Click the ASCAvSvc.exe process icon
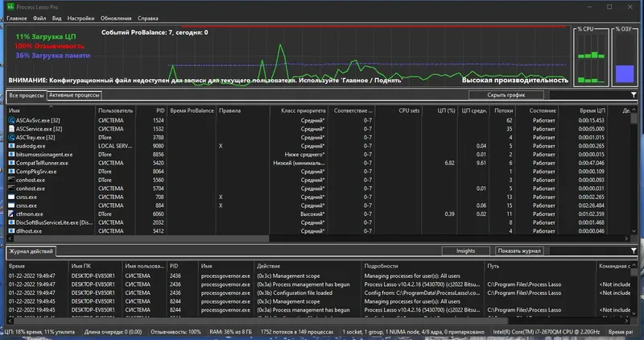644x340 pixels. tap(11, 120)
